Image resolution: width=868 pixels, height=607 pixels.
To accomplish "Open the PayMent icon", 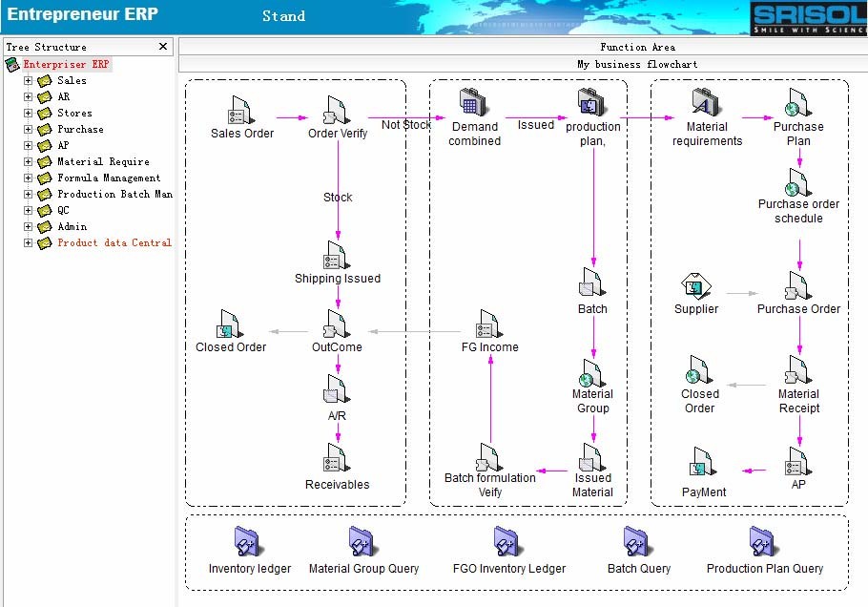I will [703, 462].
